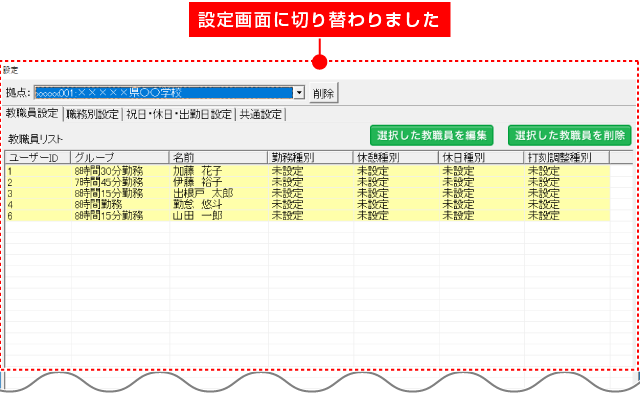
Task: Select the row for 出根戸 太郎
Action: coord(308,193)
